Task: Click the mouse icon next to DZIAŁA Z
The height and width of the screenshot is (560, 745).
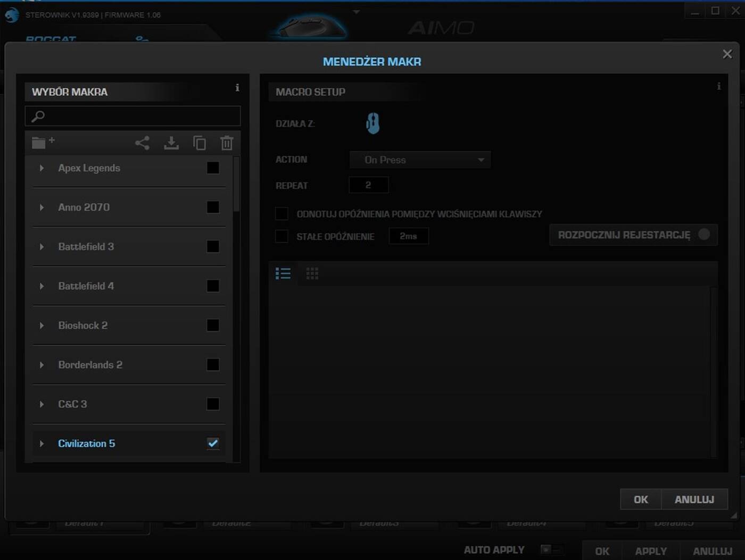Action: pyautogui.click(x=373, y=123)
